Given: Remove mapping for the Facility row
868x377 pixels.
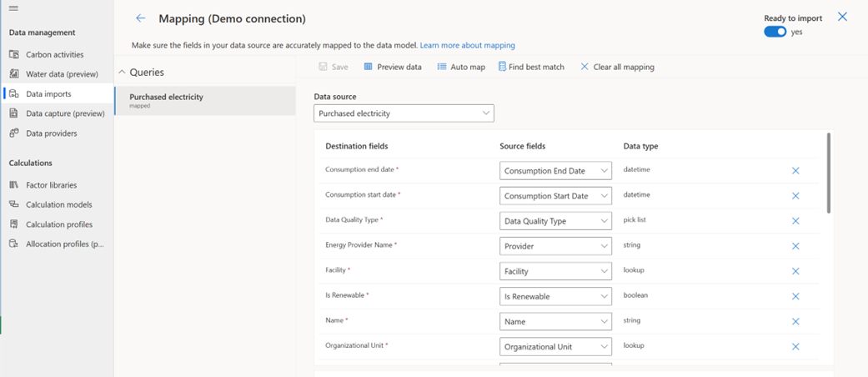Looking at the screenshot, I should tap(795, 271).
